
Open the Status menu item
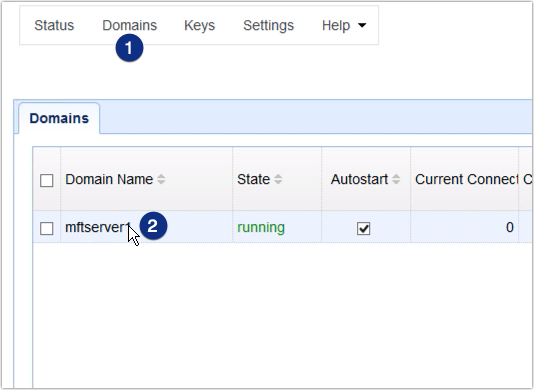click(x=54, y=26)
